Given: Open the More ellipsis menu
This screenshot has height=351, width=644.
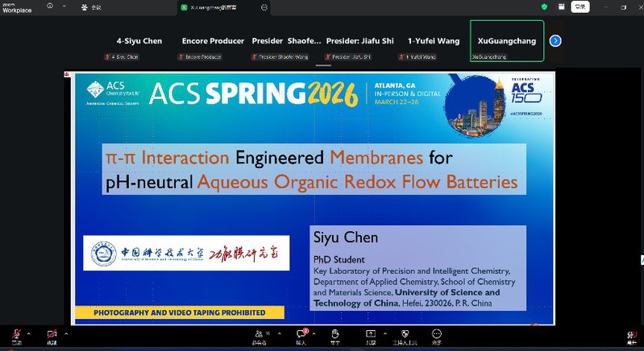Looking at the screenshot, I should 436,333.
